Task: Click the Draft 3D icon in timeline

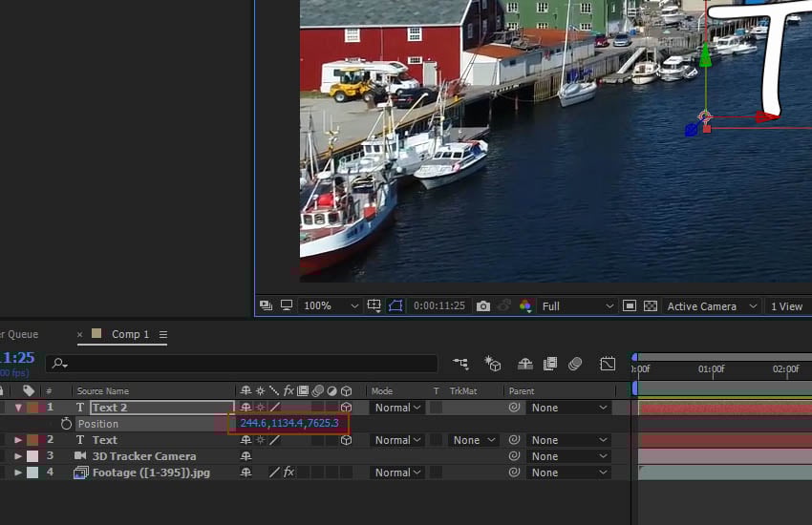Action: 493,364
